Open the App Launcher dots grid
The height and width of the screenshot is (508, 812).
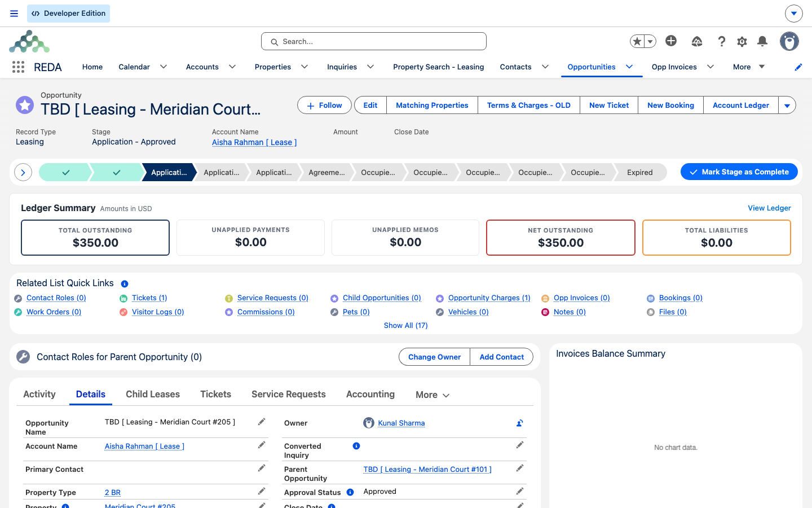(18, 67)
